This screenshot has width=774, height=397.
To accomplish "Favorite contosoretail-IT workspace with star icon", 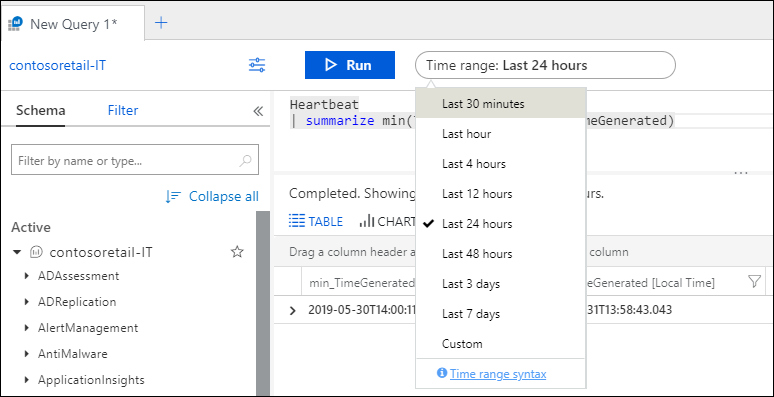I will [x=237, y=252].
